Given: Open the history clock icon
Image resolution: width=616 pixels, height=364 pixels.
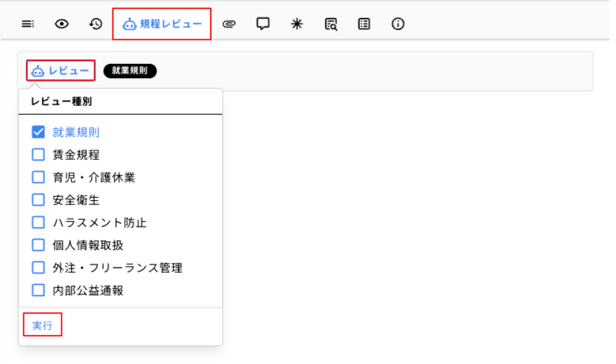Looking at the screenshot, I should [96, 24].
